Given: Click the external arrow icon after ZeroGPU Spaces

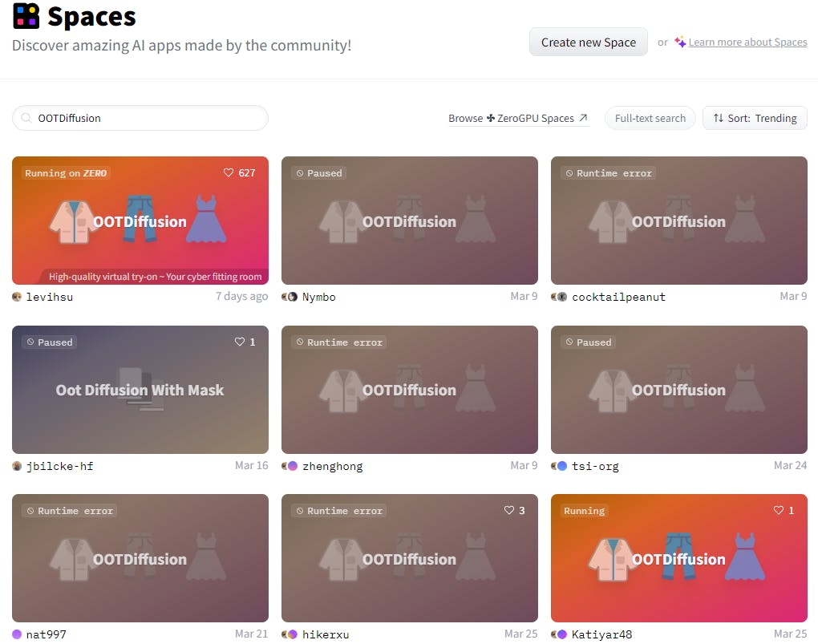Looking at the screenshot, I should click(583, 118).
